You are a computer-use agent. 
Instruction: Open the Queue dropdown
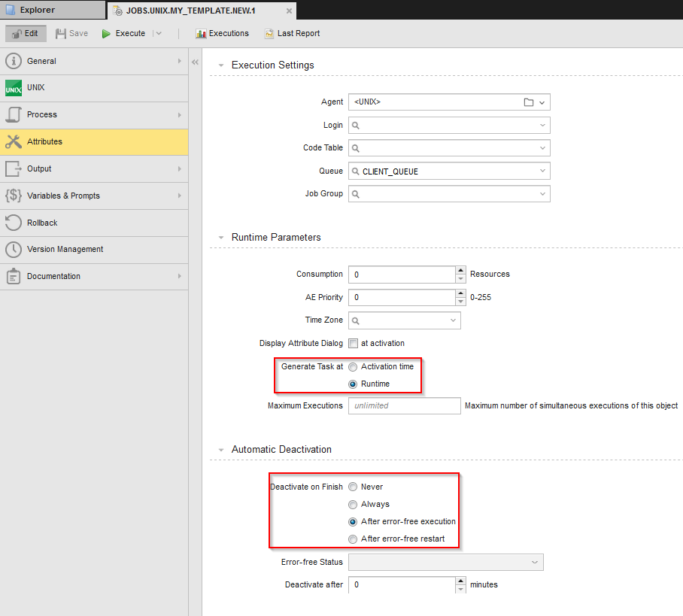(x=543, y=171)
